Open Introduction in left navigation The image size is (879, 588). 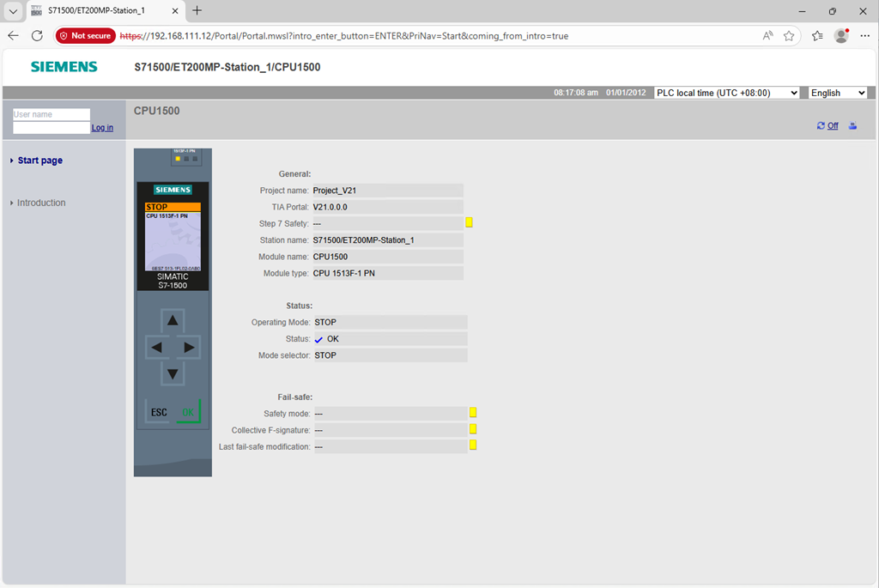click(x=41, y=203)
